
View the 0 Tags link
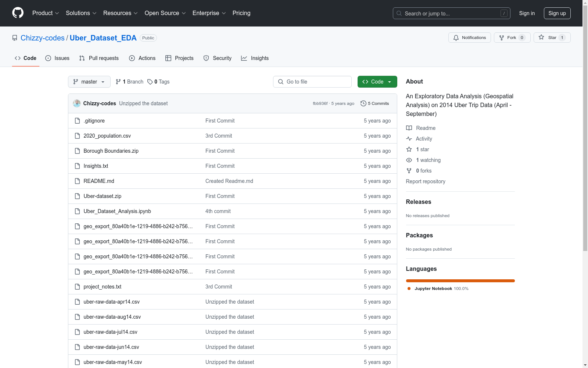(x=158, y=82)
